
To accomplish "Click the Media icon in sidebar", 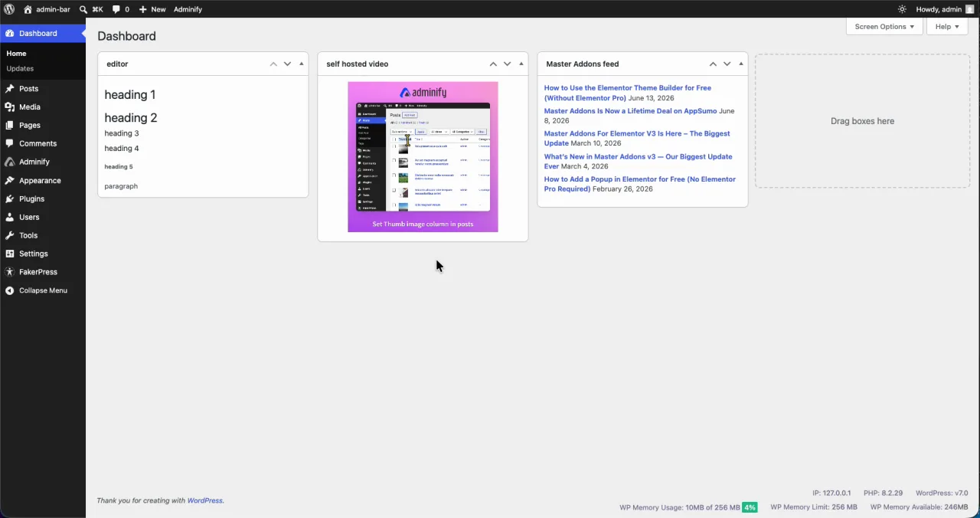I will (x=9, y=107).
